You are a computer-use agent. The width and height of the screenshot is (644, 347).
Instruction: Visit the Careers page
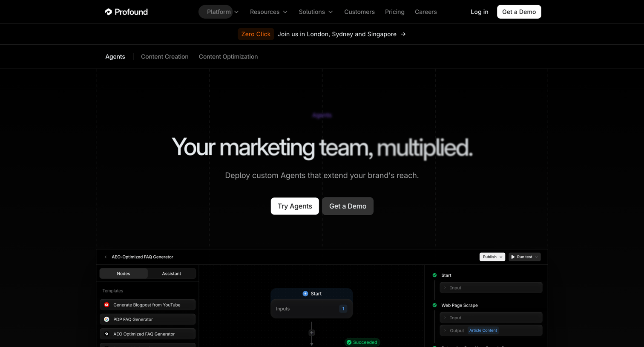426,12
